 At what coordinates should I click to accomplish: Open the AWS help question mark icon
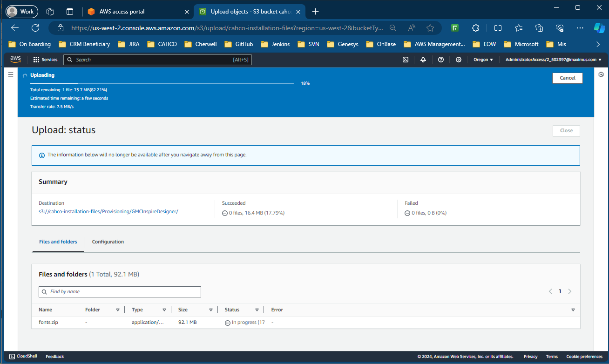pyautogui.click(x=441, y=60)
